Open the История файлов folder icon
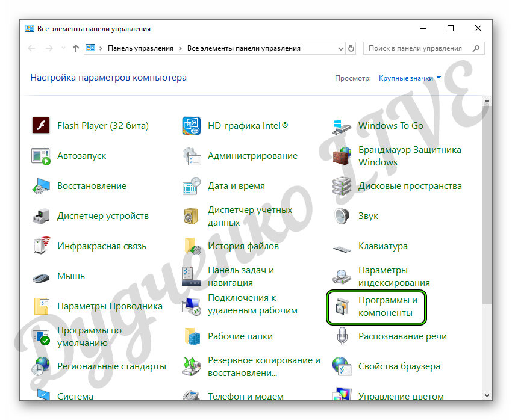The height and width of the screenshot is (420, 512). (192, 246)
